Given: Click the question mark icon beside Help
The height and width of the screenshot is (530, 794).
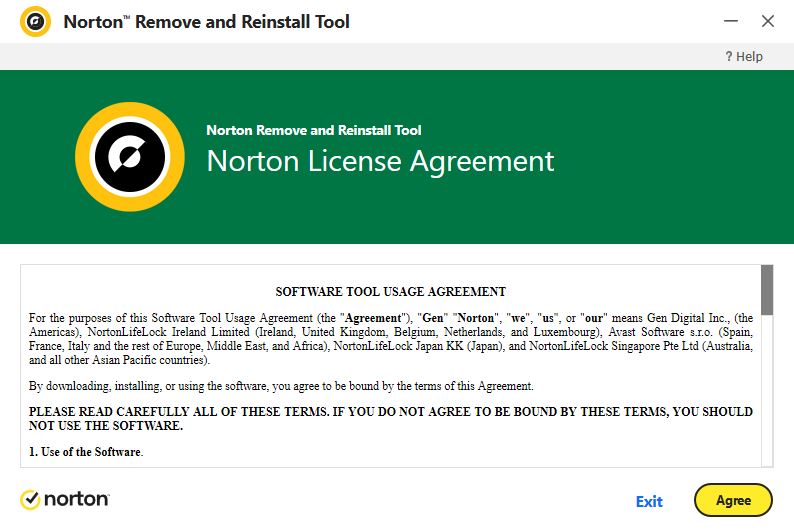Looking at the screenshot, I should 729,56.
